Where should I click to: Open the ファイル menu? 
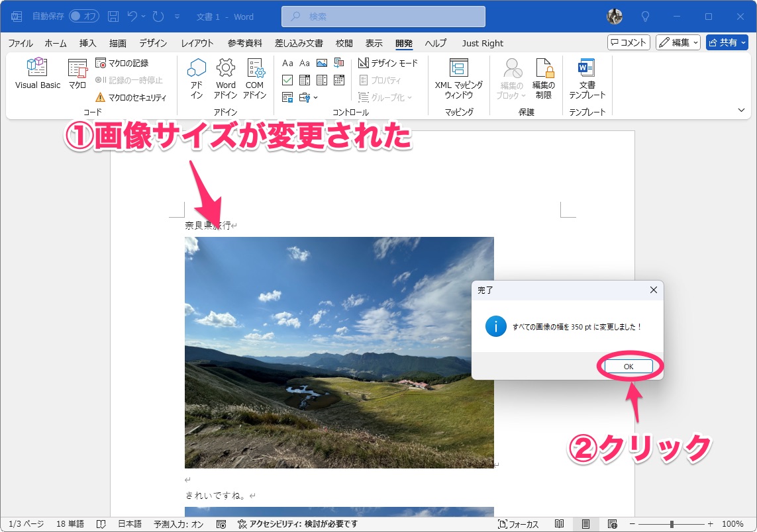click(x=20, y=43)
